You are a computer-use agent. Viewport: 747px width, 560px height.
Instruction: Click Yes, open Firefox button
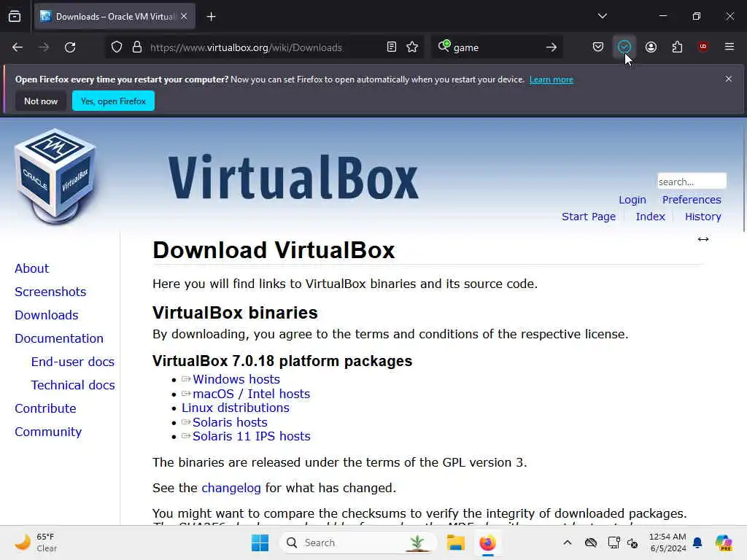(x=113, y=101)
